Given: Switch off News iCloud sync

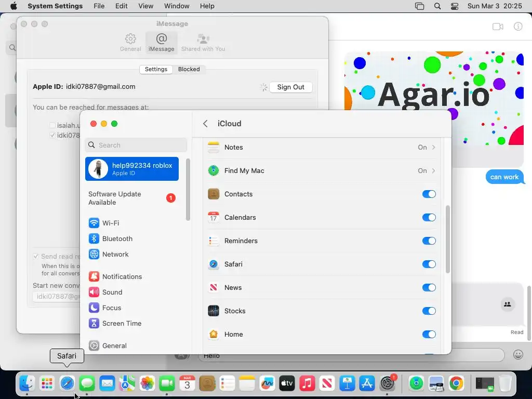Looking at the screenshot, I should (x=429, y=288).
